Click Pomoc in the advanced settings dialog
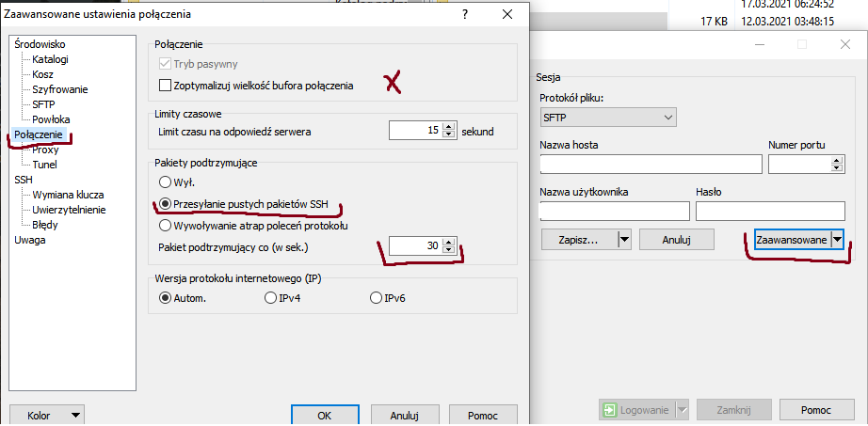 pyautogui.click(x=482, y=414)
